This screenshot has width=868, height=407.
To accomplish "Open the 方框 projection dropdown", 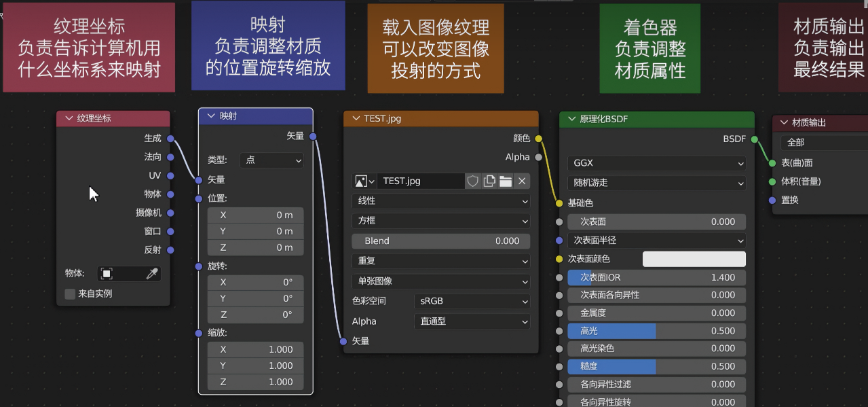I will click(440, 221).
